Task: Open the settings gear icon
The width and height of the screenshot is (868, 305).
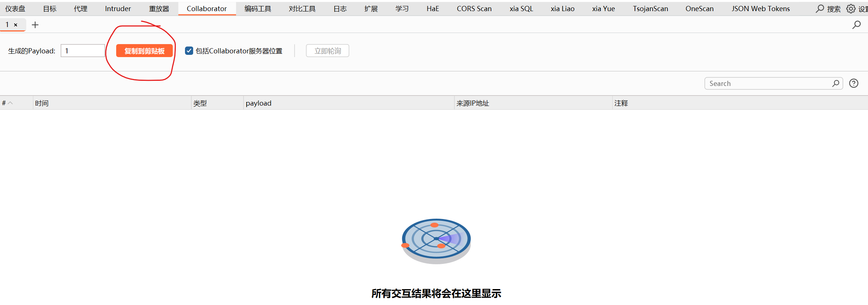Action: coord(851,9)
